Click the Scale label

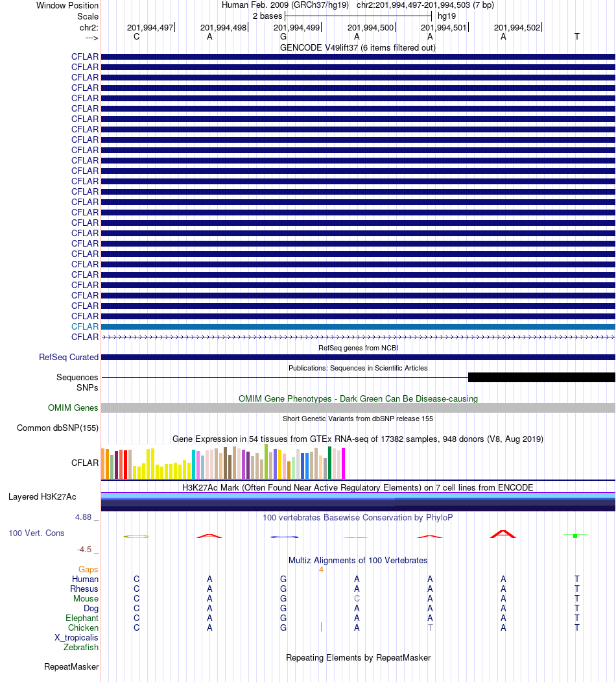(88, 16)
